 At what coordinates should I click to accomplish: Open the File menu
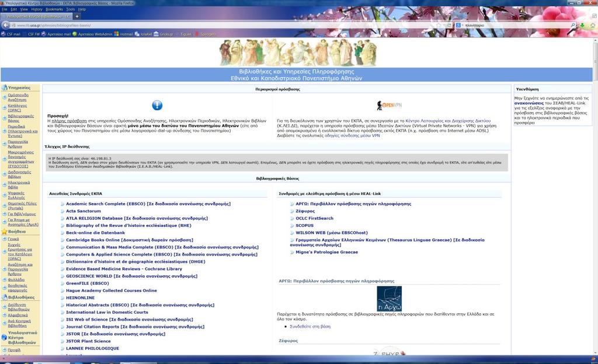[x=5, y=9]
